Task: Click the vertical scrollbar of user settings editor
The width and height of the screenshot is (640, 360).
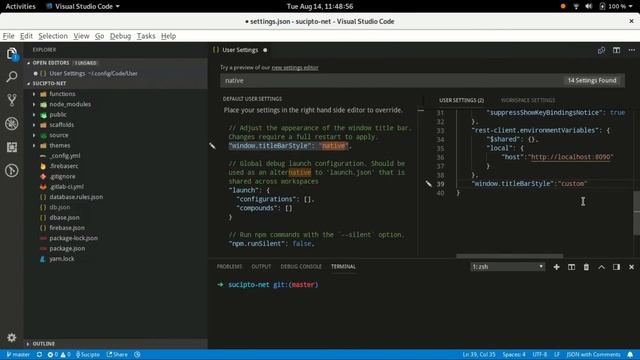Action: [x=636, y=212]
